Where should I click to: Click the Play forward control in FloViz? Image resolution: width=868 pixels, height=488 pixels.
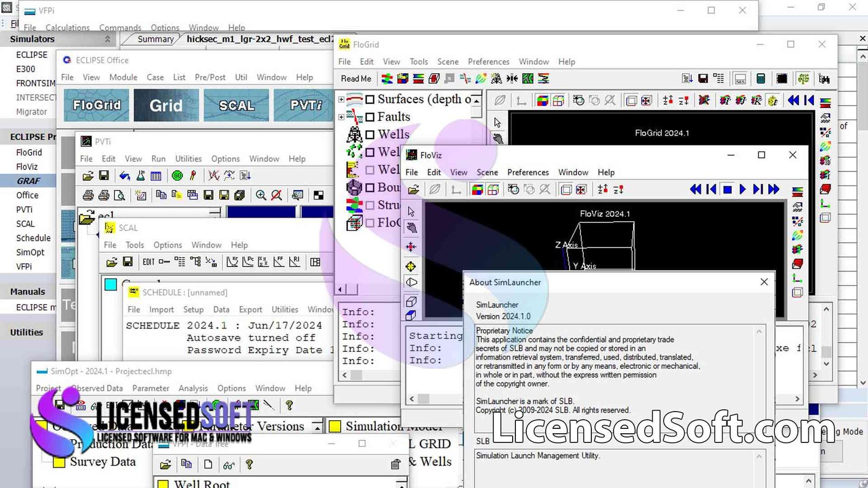coord(742,189)
